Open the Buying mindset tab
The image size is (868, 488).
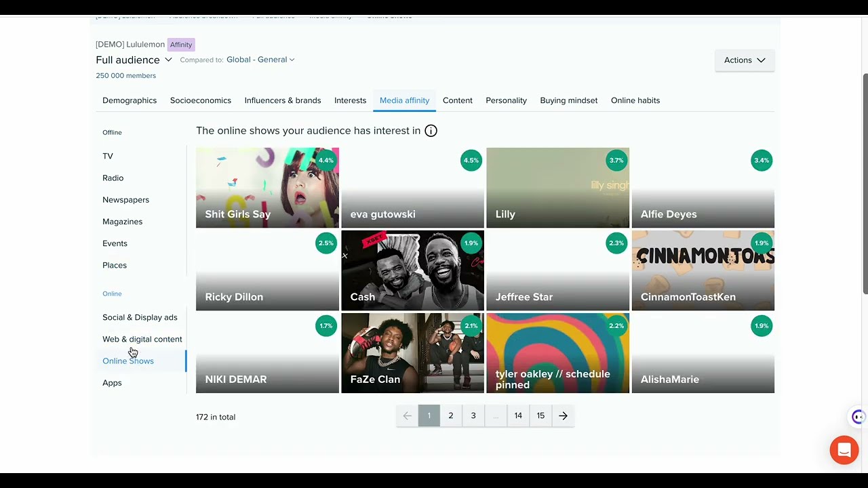(x=569, y=100)
